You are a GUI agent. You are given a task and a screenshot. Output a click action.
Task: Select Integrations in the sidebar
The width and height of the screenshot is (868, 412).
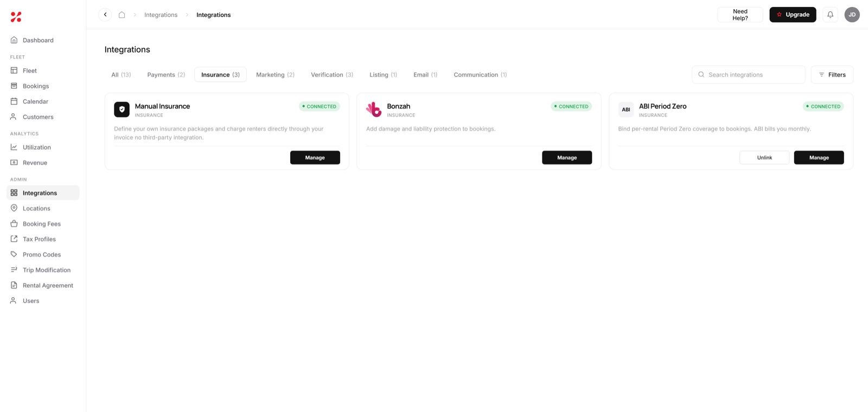(43, 193)
